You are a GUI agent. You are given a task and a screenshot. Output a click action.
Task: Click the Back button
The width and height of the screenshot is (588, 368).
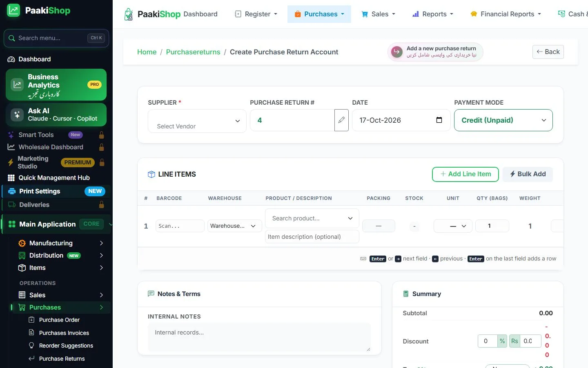click(x=548, y=52)
